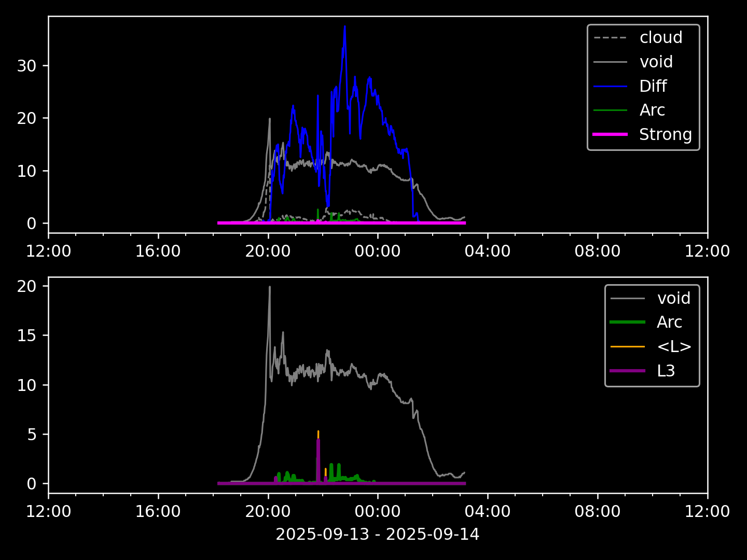The image size is (747, 560).
Task: Click the '08:00' tick label on bottom chart
Action: pyautogui.click(x=598, y=512)
